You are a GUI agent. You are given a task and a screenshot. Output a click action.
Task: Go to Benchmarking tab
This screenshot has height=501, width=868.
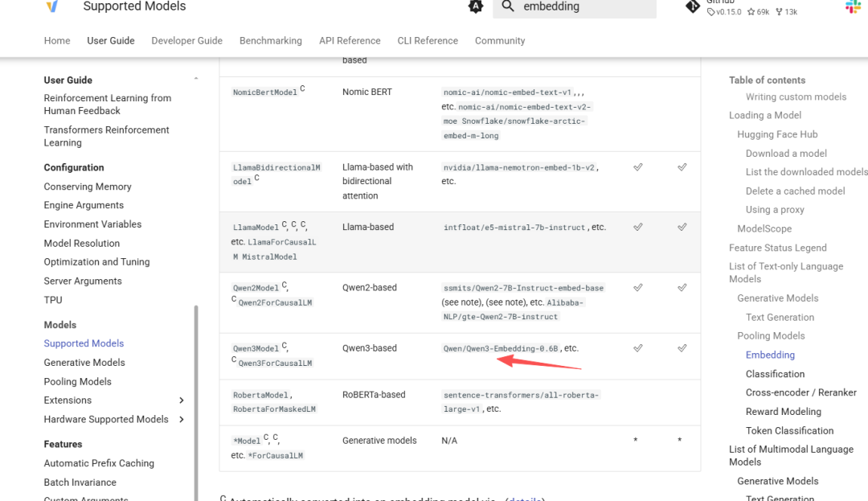tap(271, 40)
